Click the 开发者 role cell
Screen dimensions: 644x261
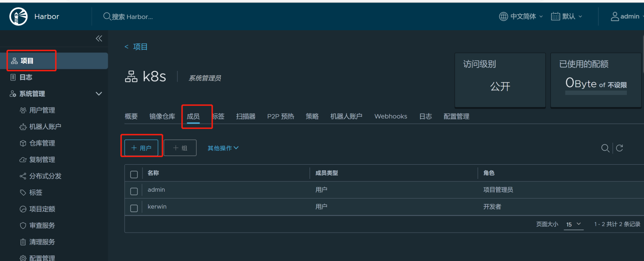pyautogui.click(x=492, y=207)
